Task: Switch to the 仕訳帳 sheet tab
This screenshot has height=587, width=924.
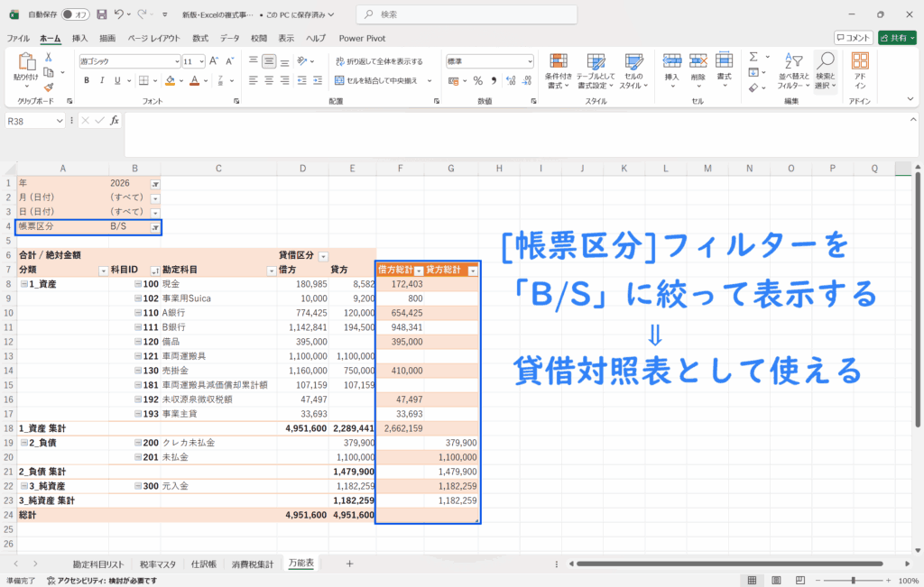Action: (203, 564)
